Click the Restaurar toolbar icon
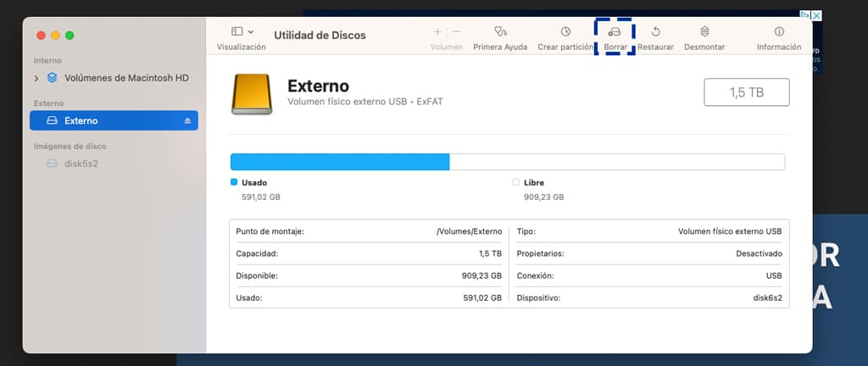Image resolution: width=868 pixels, height=366 pixels. [x=655, y=31]
